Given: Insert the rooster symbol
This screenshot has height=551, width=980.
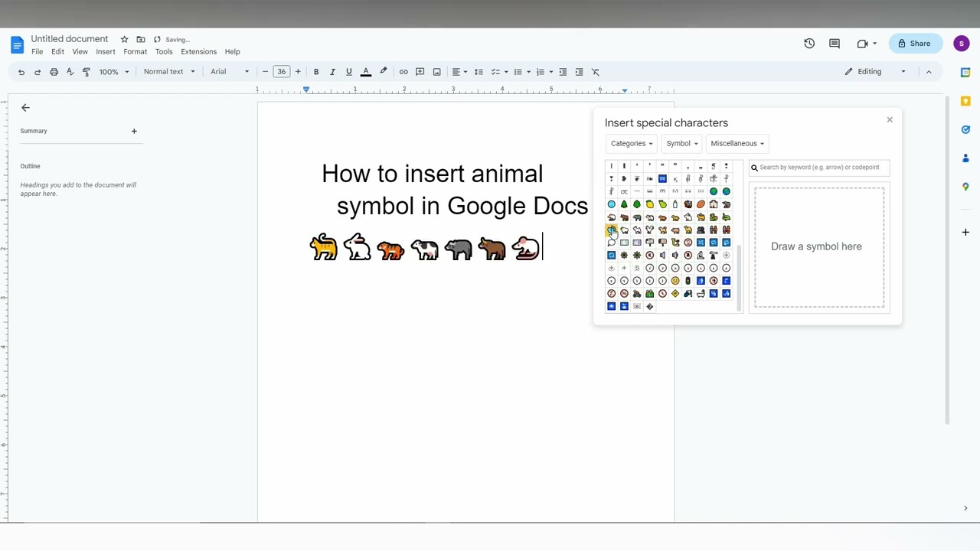Looking at the screenshot, I should click(x=649, y=230).
